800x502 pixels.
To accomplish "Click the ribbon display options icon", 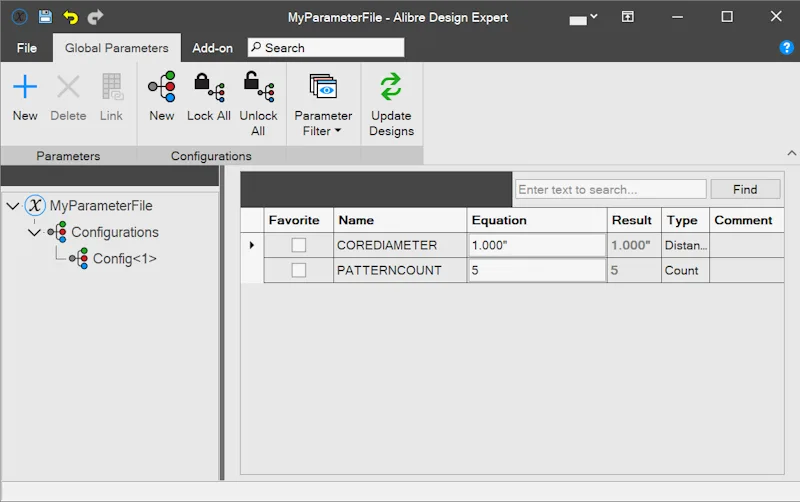I will click(x=628, y=17).
